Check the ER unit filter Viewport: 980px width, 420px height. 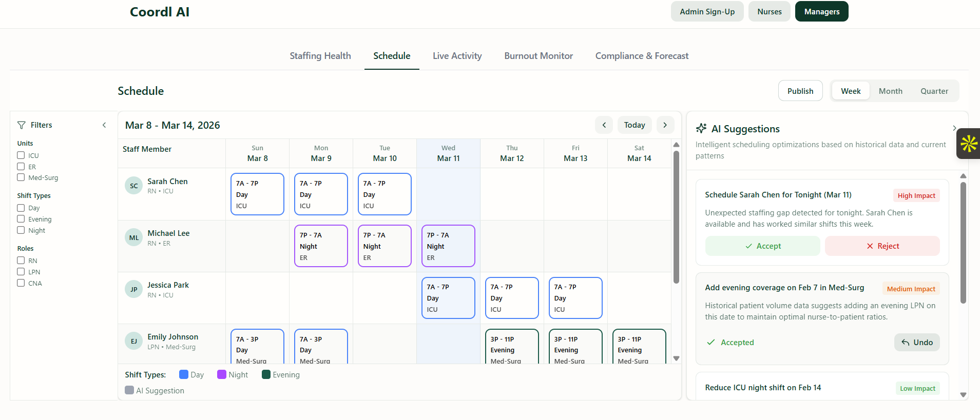coord(21,167)
